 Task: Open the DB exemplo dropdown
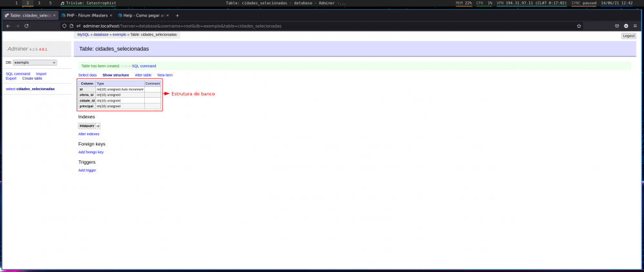35,62
